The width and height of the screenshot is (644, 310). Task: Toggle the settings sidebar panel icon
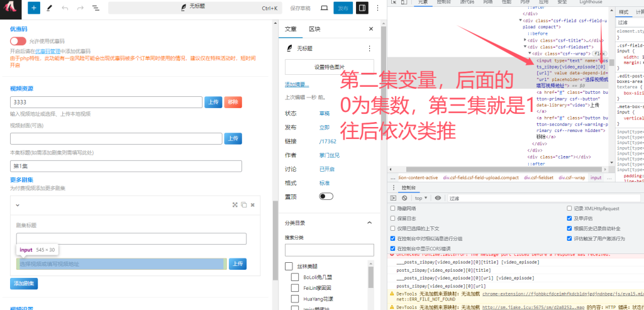(x=362, y=8)
